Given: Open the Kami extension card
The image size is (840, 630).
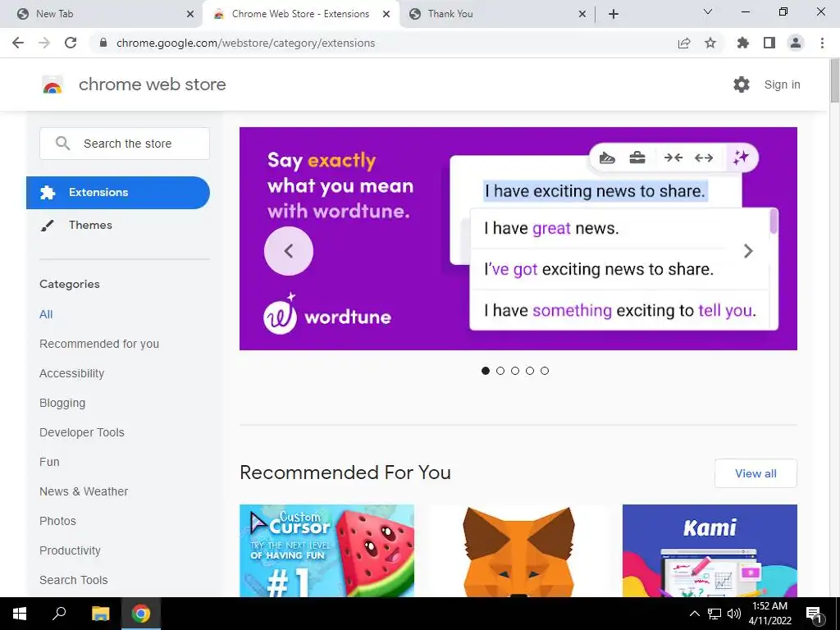Looking at the screenshot, I should (710, 550).
